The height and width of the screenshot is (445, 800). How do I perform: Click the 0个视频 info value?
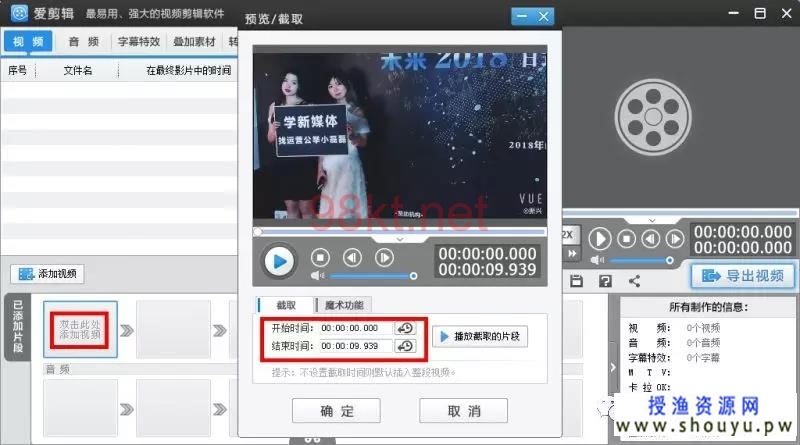(x=703, y=328)
